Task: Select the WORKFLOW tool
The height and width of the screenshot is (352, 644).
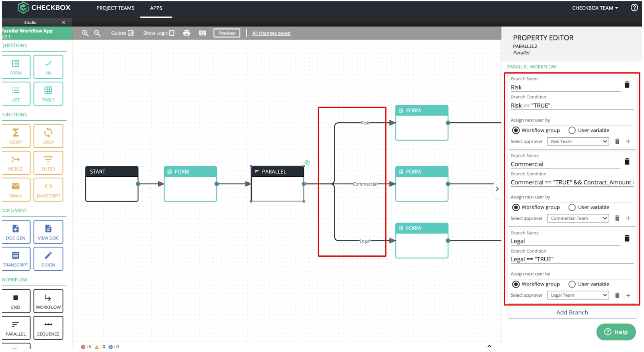Action: click(x=48, y=301)
